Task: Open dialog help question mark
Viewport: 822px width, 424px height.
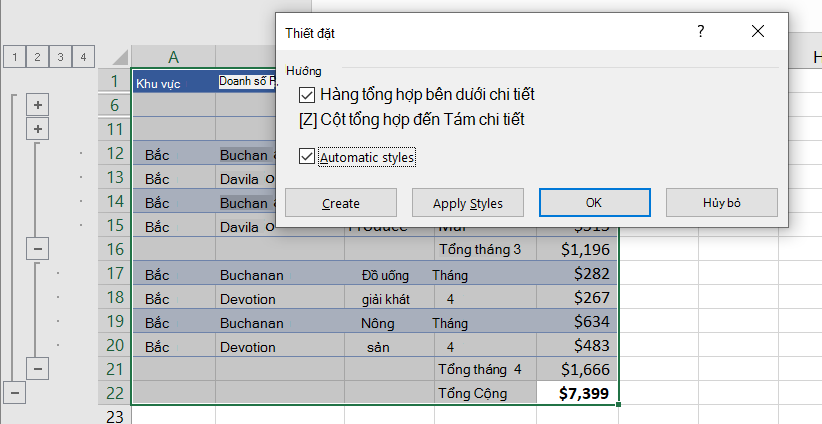Action: pos(701,32)
